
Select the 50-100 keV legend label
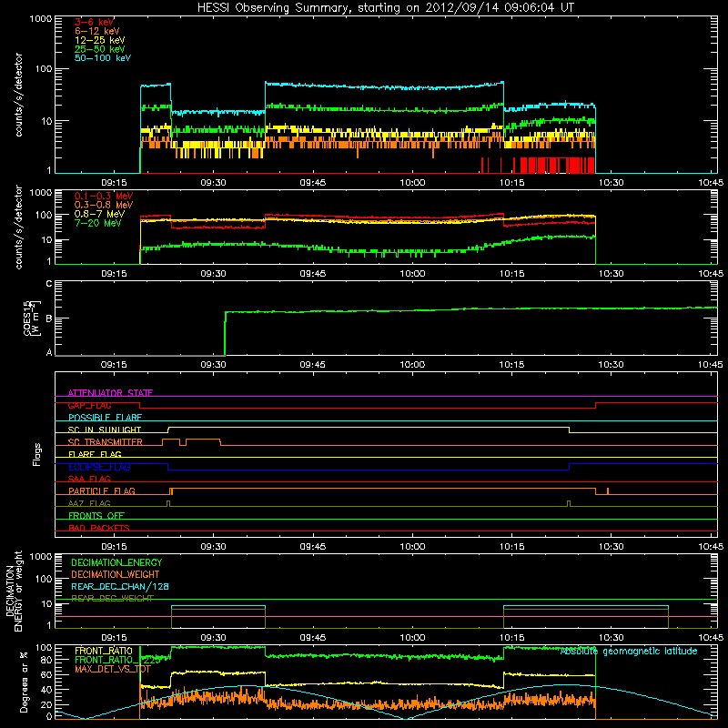[x=103, y=58]
